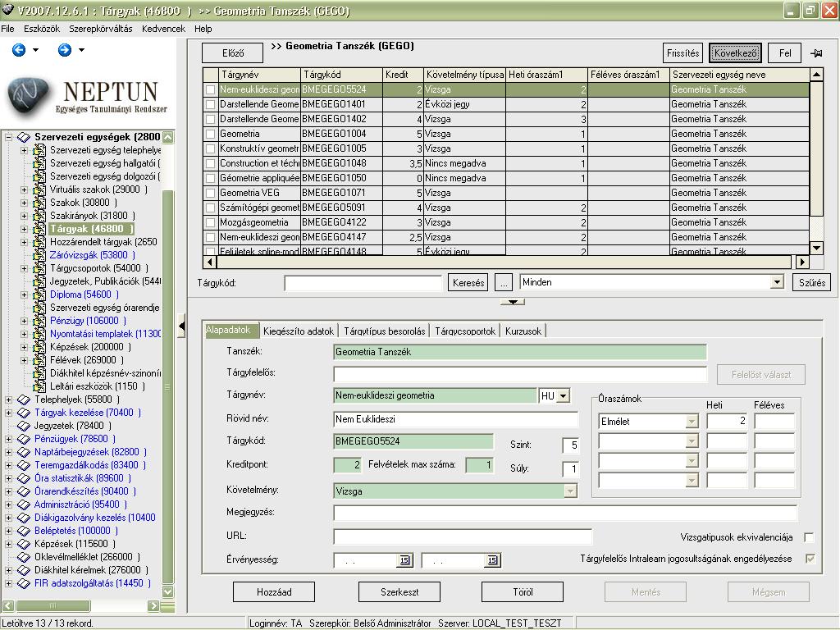Click the Keresés button
Image resolution: width=840 pixels, height=630 pixels.
[x=468, y=282]
